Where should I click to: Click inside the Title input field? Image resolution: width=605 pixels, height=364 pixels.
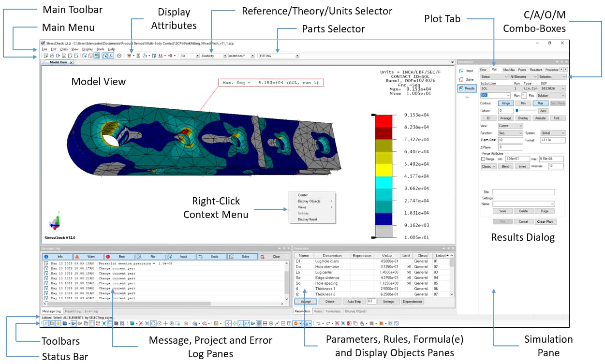click(525, 191)
